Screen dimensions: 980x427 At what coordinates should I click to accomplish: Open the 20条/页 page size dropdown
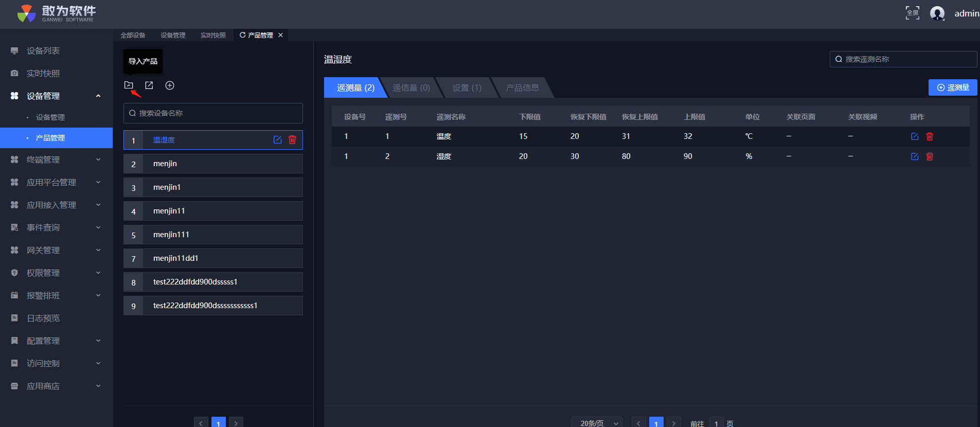tap(597, 423)
